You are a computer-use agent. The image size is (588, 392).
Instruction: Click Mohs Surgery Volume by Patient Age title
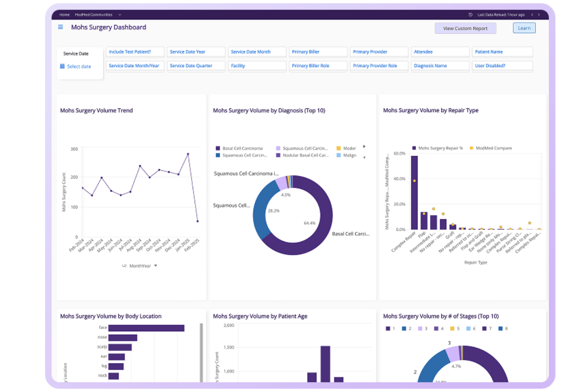pos(260,316)
